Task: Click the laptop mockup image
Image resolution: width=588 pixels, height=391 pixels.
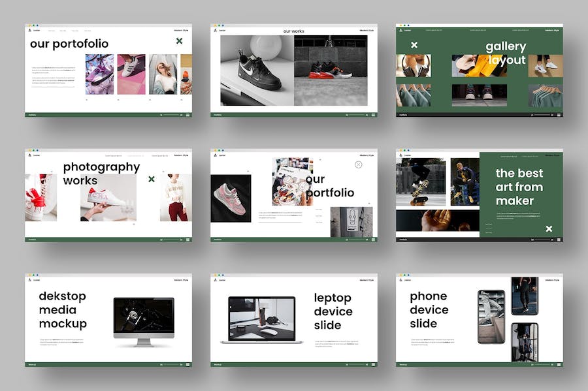Action: pyautogui.click(x=261, y=320)
